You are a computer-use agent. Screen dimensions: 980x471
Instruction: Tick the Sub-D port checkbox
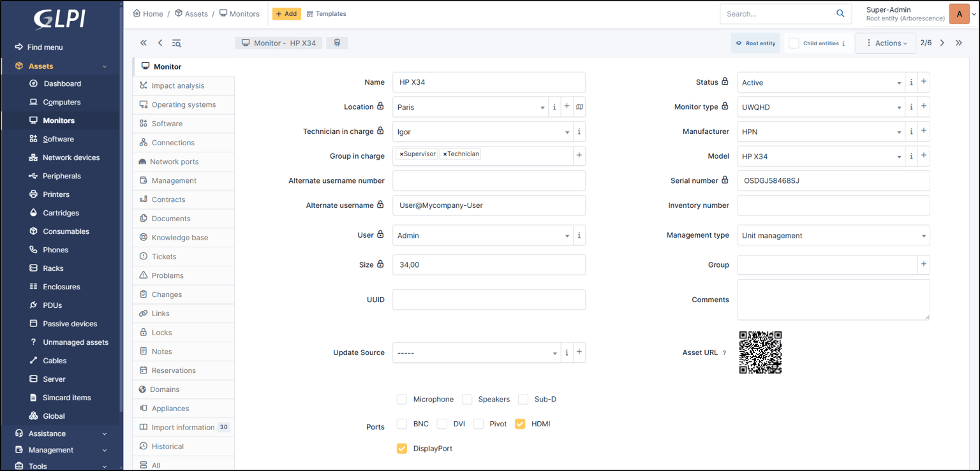[523, 399]
